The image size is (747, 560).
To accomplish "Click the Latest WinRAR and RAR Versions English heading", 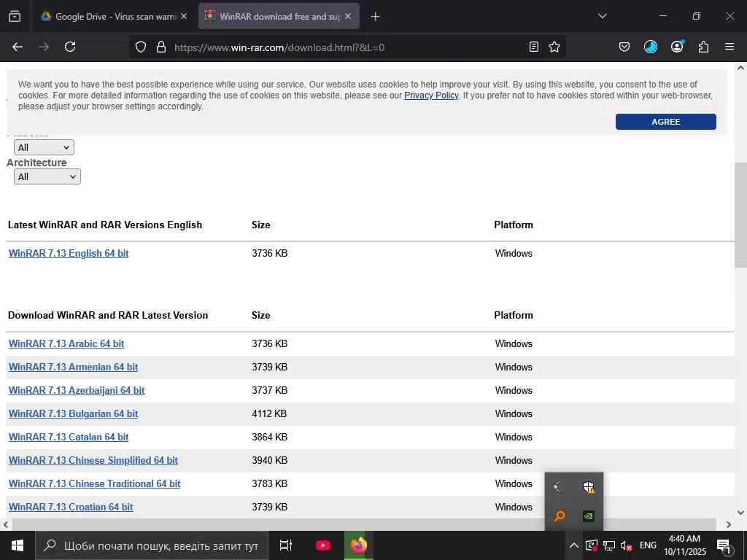I will (x=105, y=225).
